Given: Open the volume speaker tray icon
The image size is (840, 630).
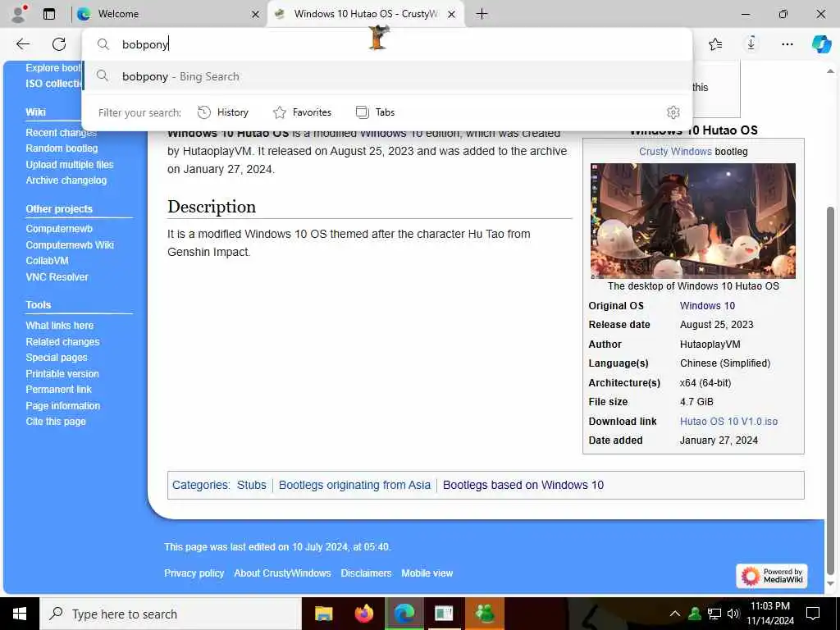Looking at the screenshot, I should [733, 614].
